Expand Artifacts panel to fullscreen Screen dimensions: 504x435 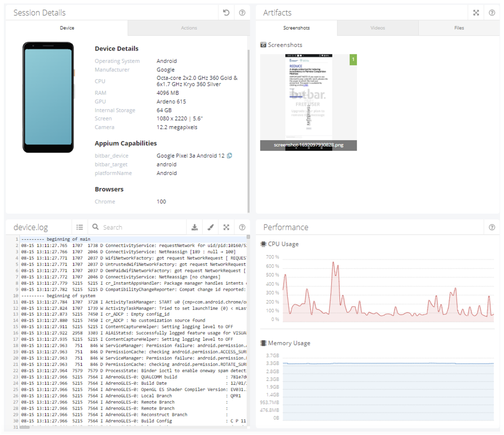(476, 13)
